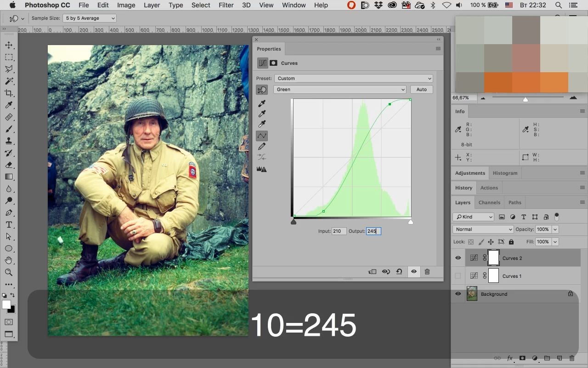The width and height of the screenshot is (588, 368).
Task: Open the Properties panel options menu
Action: tap(438, 49)
